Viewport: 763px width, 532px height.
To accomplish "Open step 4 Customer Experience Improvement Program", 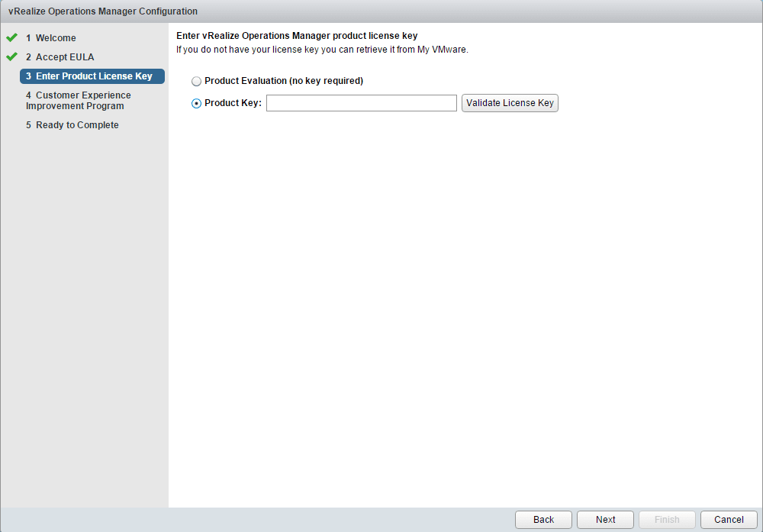I will pos(79,100).
